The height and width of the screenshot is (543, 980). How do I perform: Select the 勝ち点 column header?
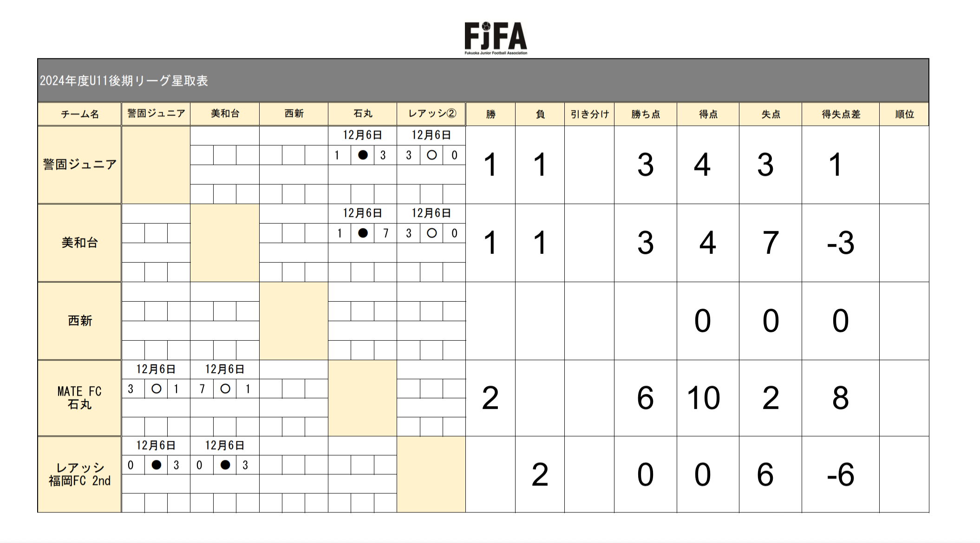645,114
